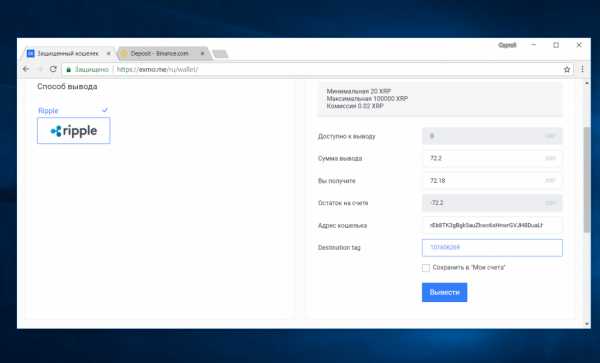The width and height of the screenshot is (600, 363).
Task: Click the page vertical scrollbar thumb
Action: 587,180
